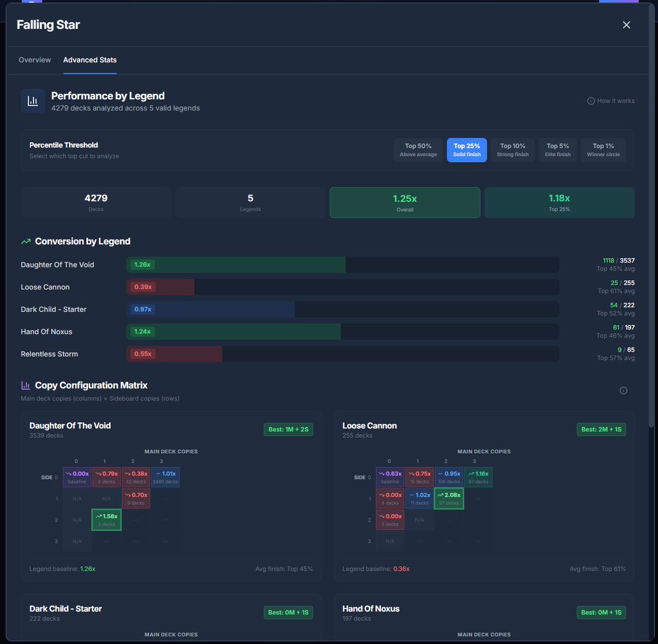Click the Legend baseline: 0.36x text
This screenshot has height=644, width=658.
coord(376,569)
